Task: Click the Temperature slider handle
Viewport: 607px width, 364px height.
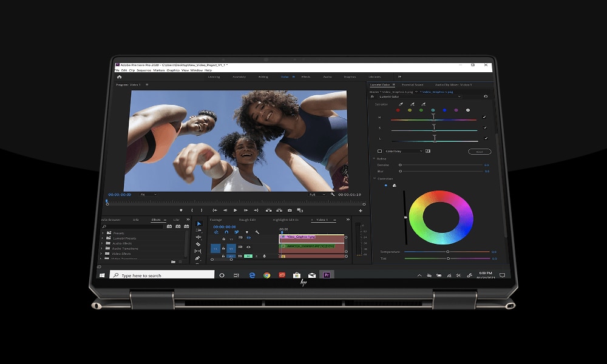Action: (x=448, y=252)
